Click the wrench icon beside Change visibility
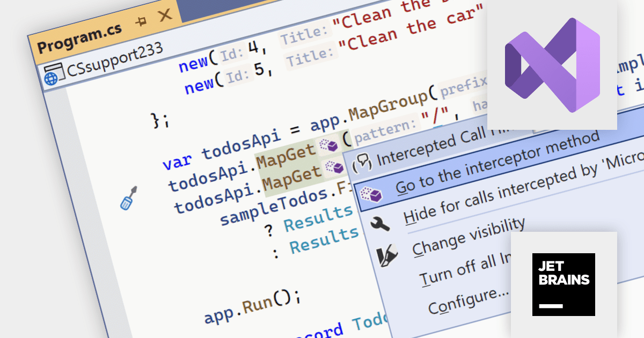Image resolution: width=644 pixels, height=338 pixels. tap(380, 224)
